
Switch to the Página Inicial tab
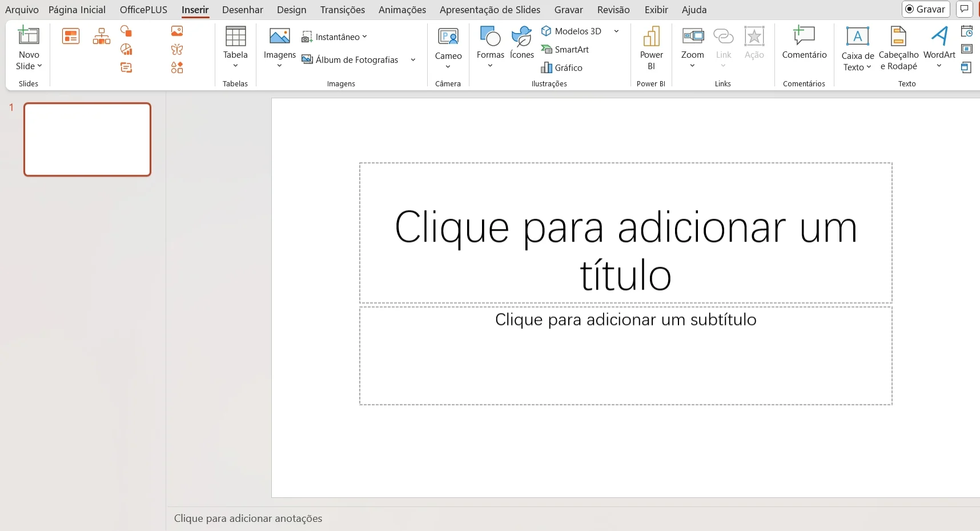tap(77, 10)
